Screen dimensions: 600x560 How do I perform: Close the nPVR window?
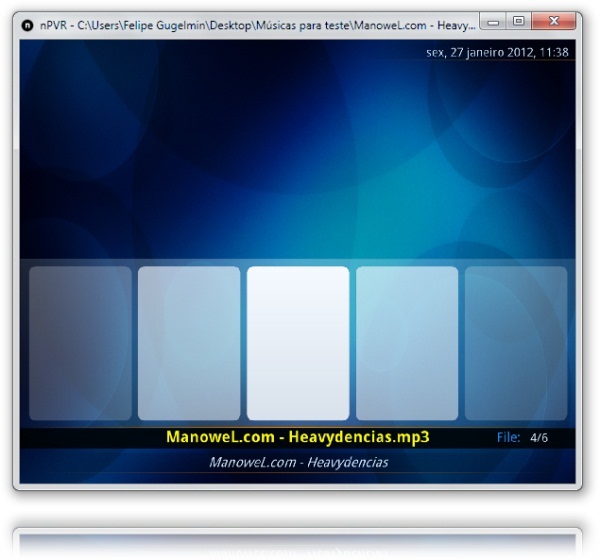point(553,21)
